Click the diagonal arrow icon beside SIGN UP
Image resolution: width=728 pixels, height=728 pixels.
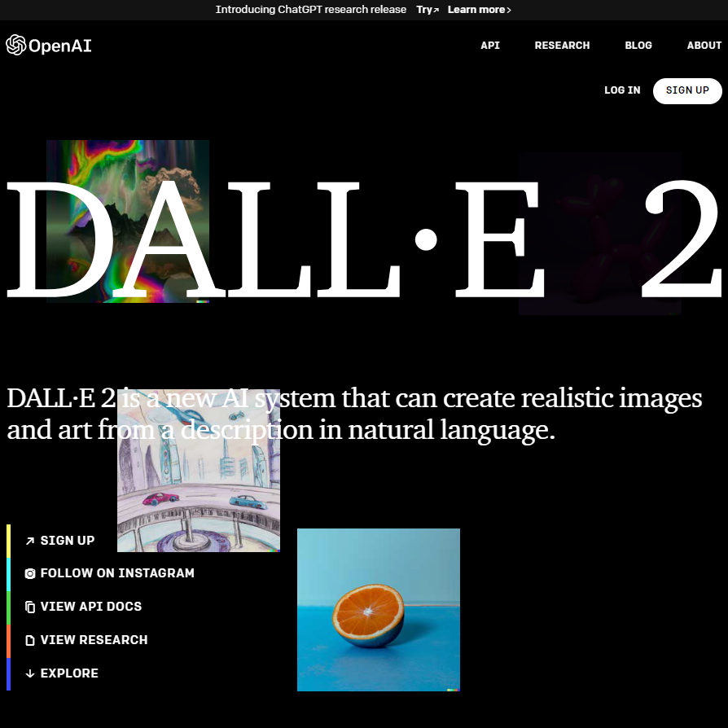coord(29,540)
